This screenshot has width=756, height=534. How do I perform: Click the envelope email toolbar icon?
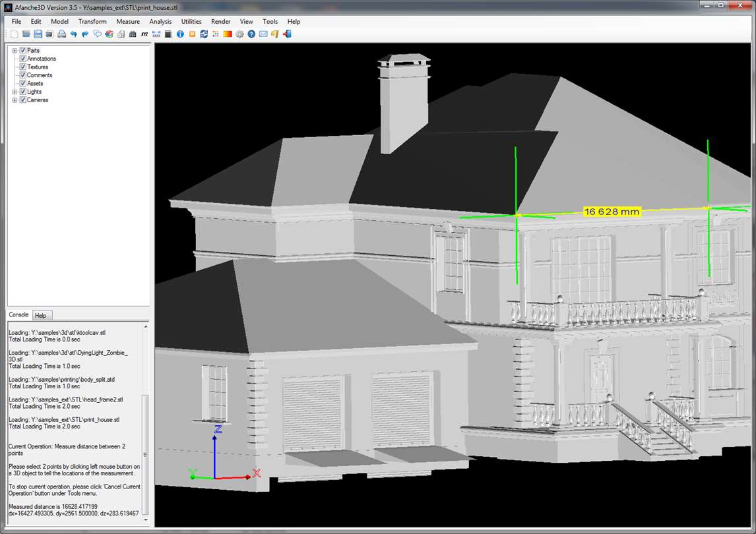pos(263,34)
